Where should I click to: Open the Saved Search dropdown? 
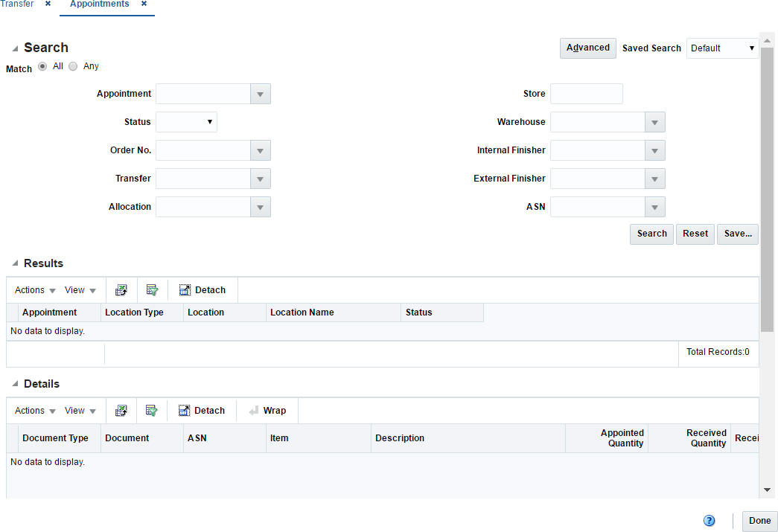tap(722, 48)
